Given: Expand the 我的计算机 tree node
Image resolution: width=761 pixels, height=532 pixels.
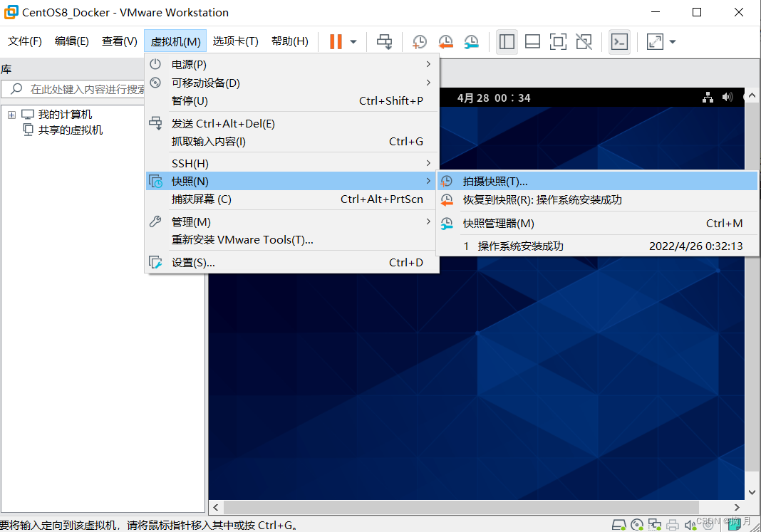Looking at the screenshot, I should 11,115.
